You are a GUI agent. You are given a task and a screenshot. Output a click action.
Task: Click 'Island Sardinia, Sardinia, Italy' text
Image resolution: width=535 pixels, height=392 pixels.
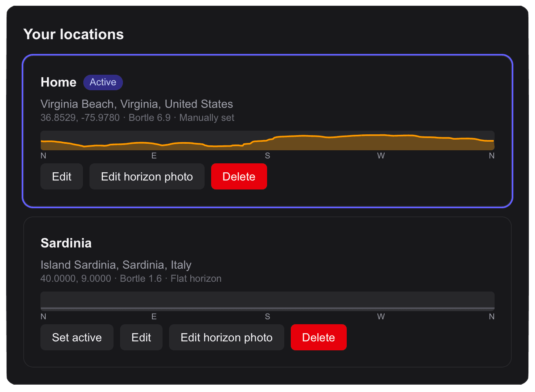coord(116,265)
